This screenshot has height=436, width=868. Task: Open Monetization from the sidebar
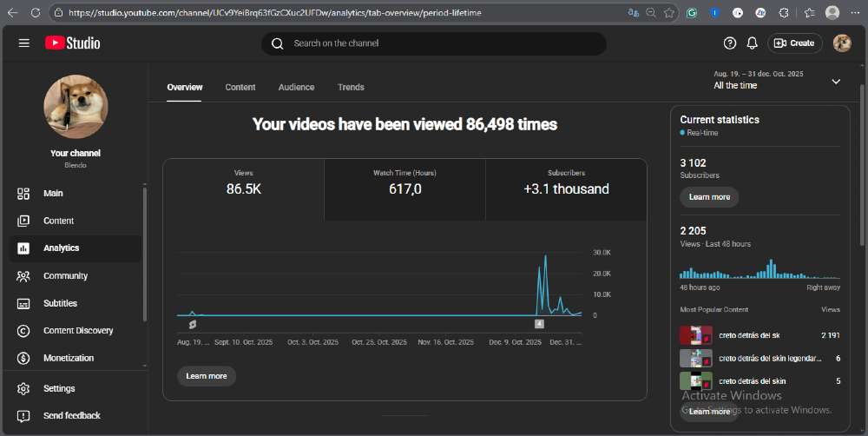point(69,358)
